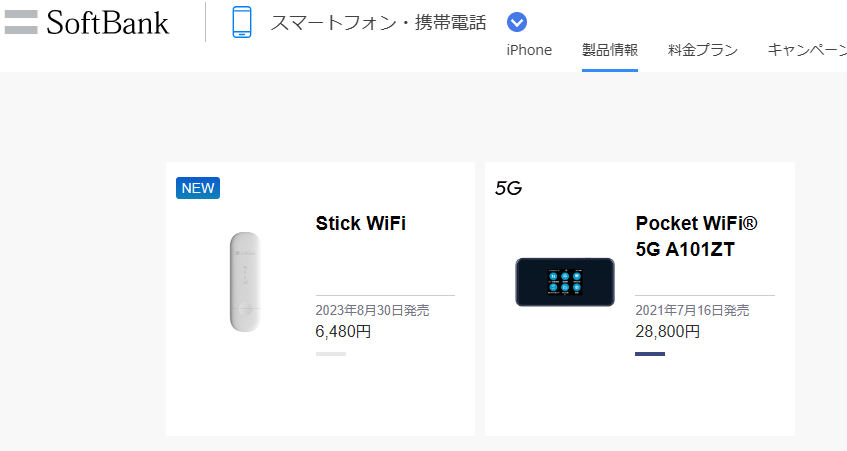Click the SoftBank logo
Viewport: 847px width, 451px height.
pyautogui.click(x=87, y=22)
